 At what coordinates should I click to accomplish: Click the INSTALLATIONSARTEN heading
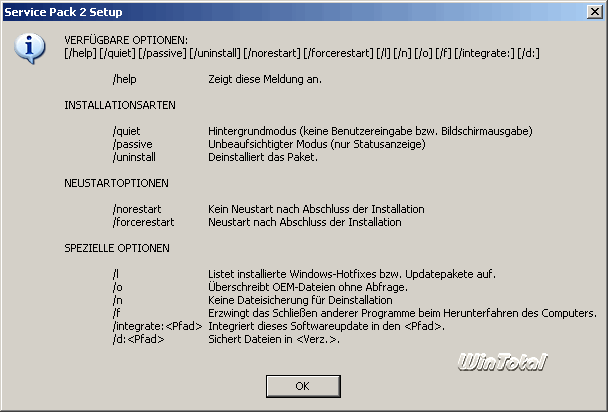point(120,105)
